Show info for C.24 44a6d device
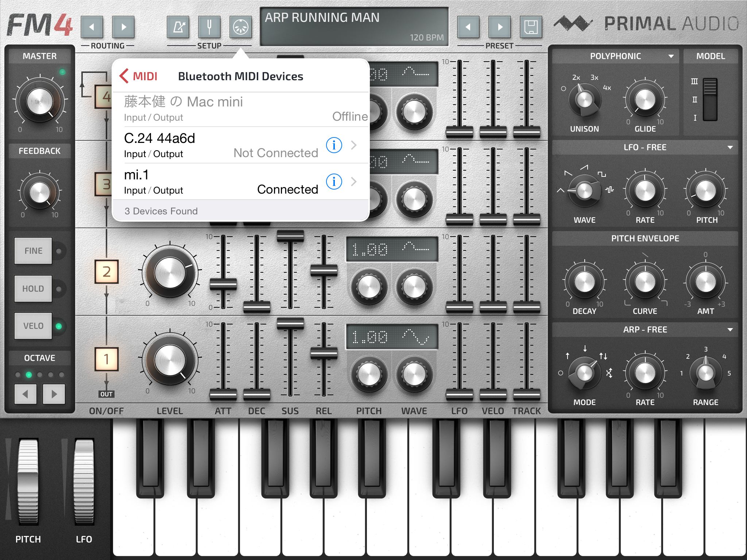Viewport: 747px width, 560px height. [334, 145]
